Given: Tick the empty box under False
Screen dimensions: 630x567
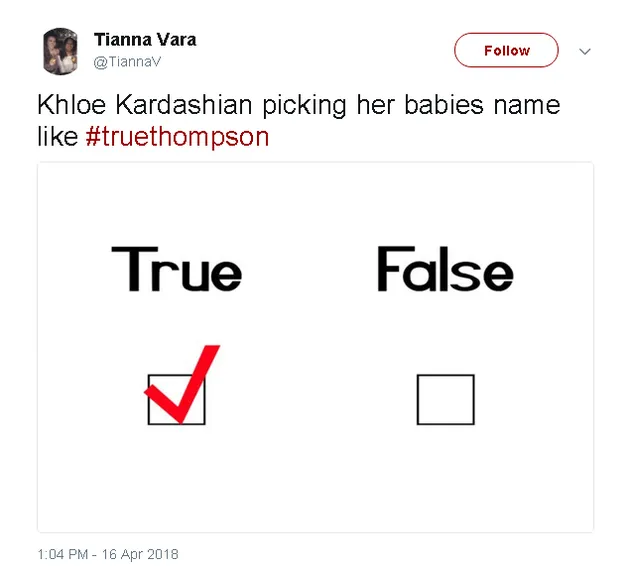Looking at the screenshot, I should click(445, 399).
